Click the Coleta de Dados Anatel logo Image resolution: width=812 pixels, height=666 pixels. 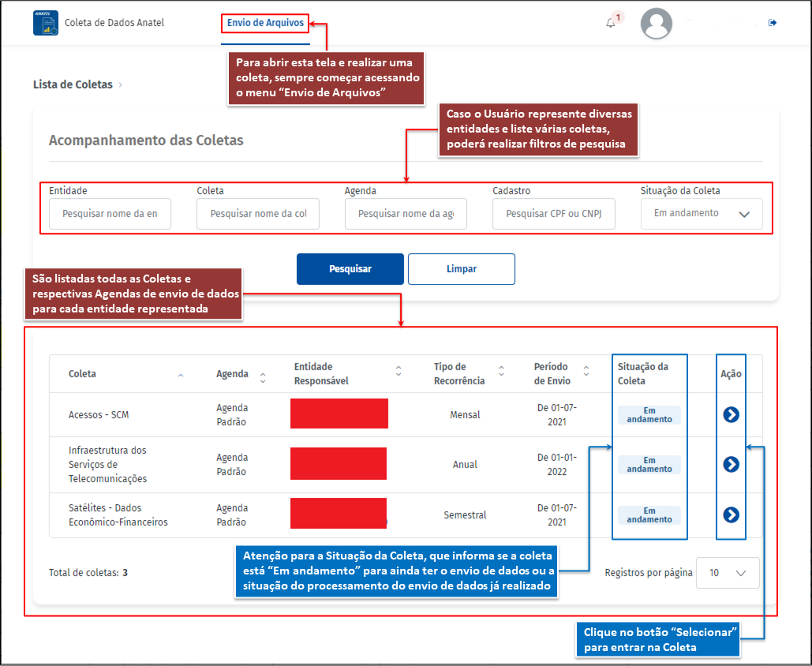[x=45, y=23]
